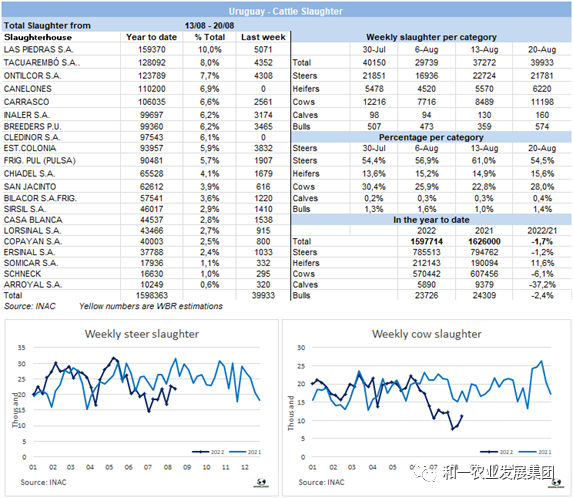Screen dimensions: 573x498
Task: Select the heifers change 11,6%
Action: [x=542, y=263]
